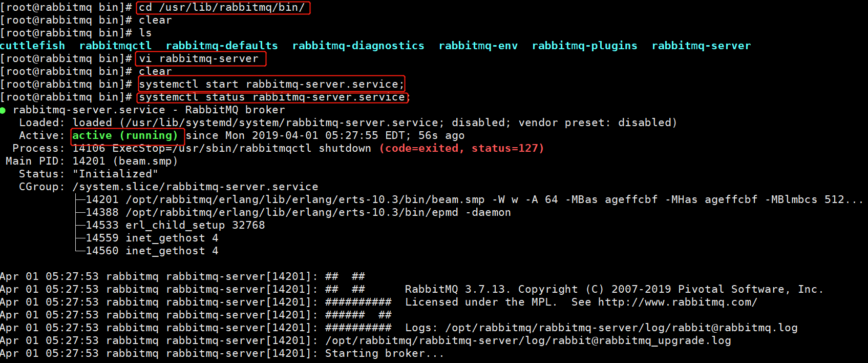The height and width of the screenshot is (363, 868).
Task: Click 'systemctl status rabbitmq-server.service' command
Action: point(272,97)
